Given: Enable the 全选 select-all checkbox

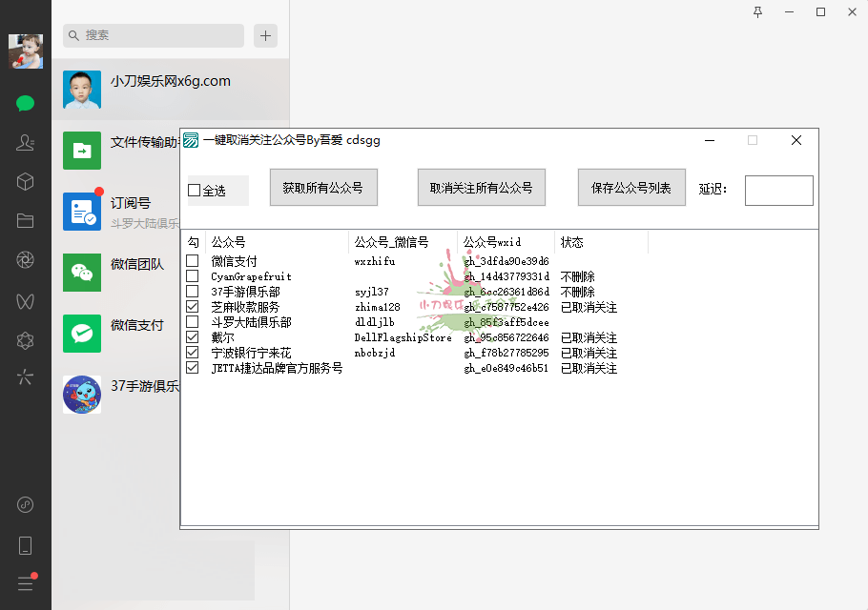Looking at the screenshot, I should (195, 191).
